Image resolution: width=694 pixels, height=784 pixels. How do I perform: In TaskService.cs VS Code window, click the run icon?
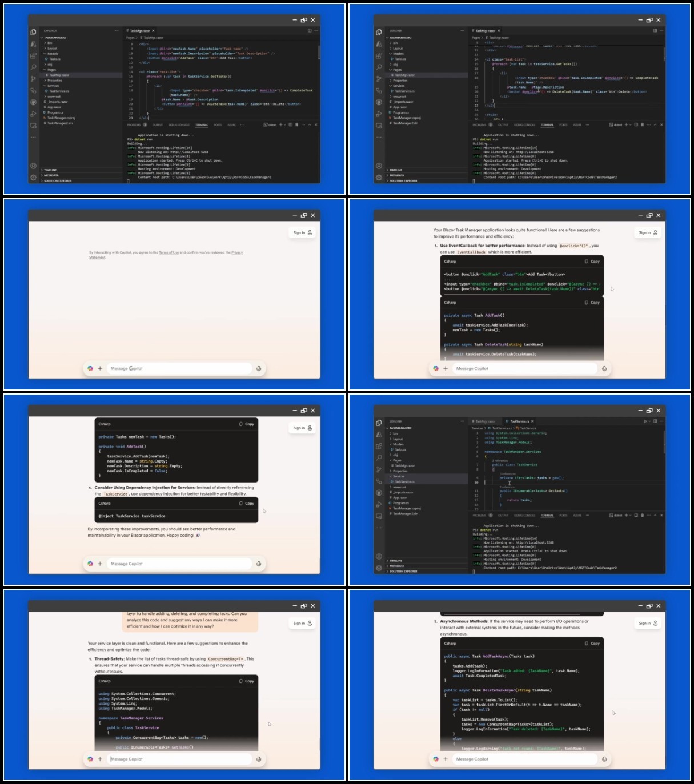[x=645, y=421]
